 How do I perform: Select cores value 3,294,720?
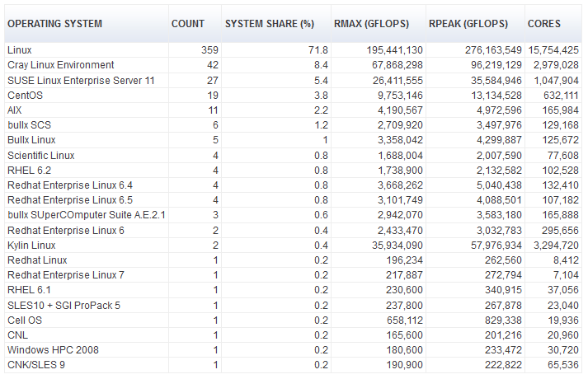557,246
